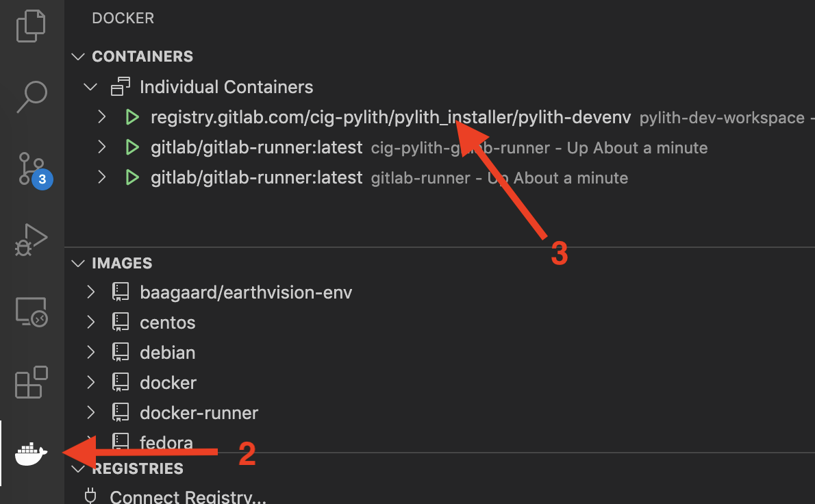Screen dimensions: 815x504
Task: Select the debian image
Action: click(x=167, y=353)
